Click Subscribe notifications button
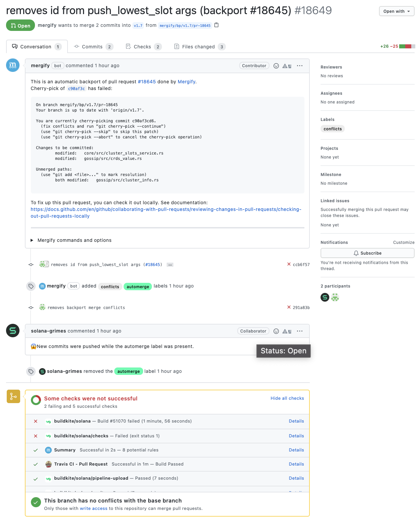The width and height of the screenshot is (420, 522). [368, 253]
